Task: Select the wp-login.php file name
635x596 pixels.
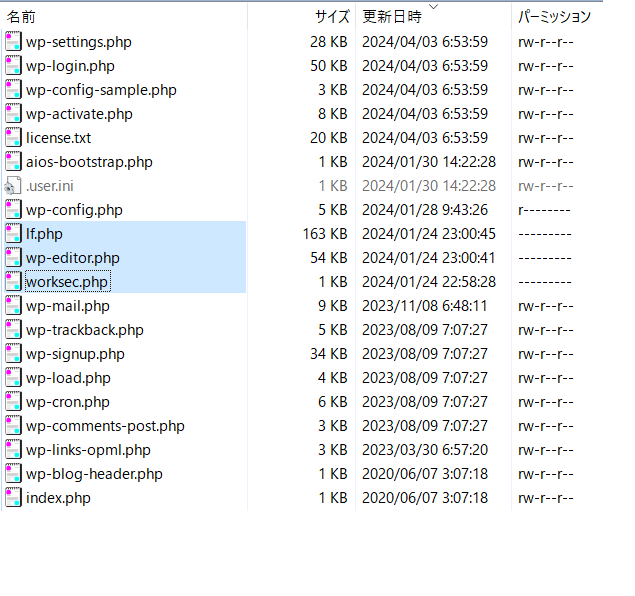Action: pyautogui.click(x=70, y=66)
